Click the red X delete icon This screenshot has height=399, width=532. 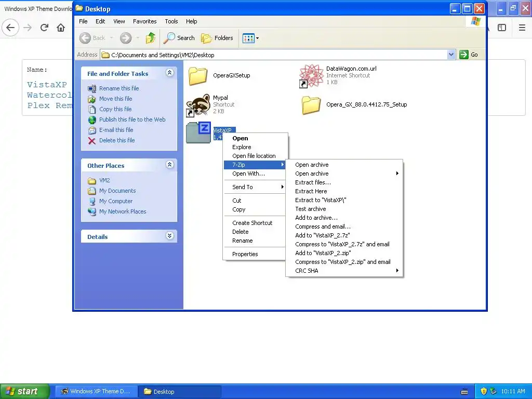[92, 141]
